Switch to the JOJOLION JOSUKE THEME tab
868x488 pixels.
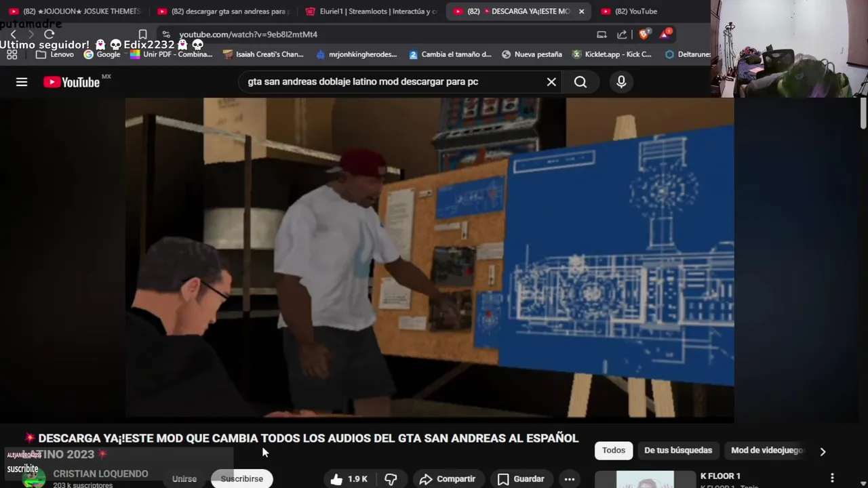[x=75, y=12]
